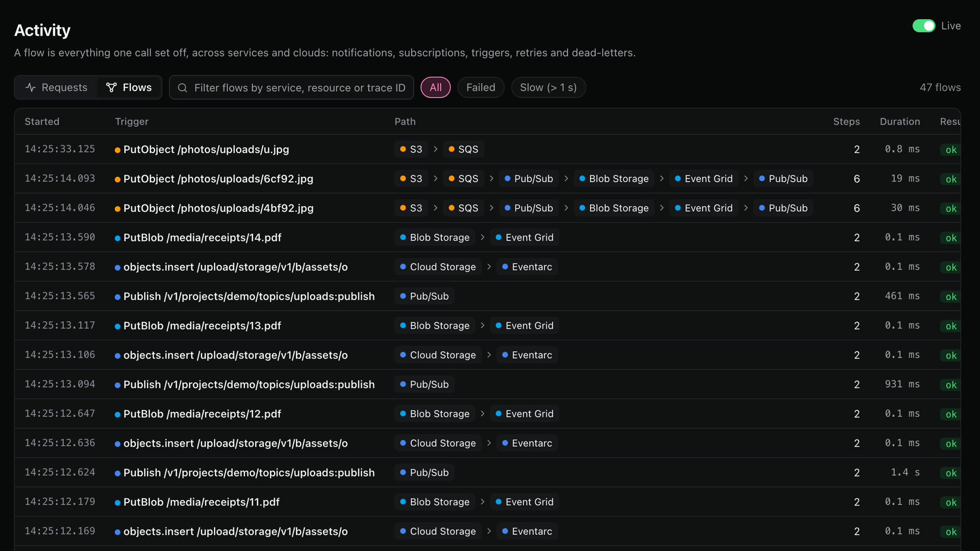This screenshot has height=551, width=980.
Task: Click Cloud Storage chip in the 14:25:13.106 row
Action: click(x=438, y=355)
